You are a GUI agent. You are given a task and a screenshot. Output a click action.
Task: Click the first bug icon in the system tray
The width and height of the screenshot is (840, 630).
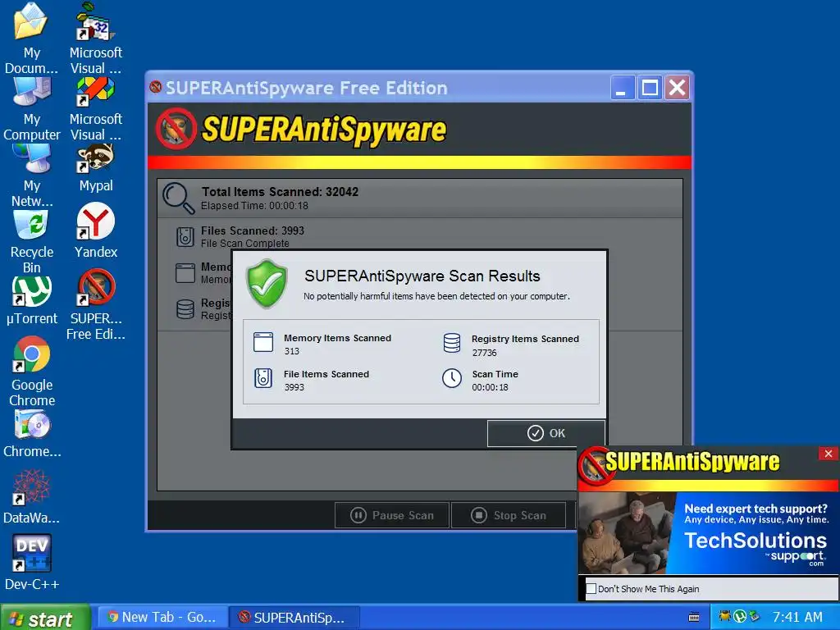[x=725, y=617]
